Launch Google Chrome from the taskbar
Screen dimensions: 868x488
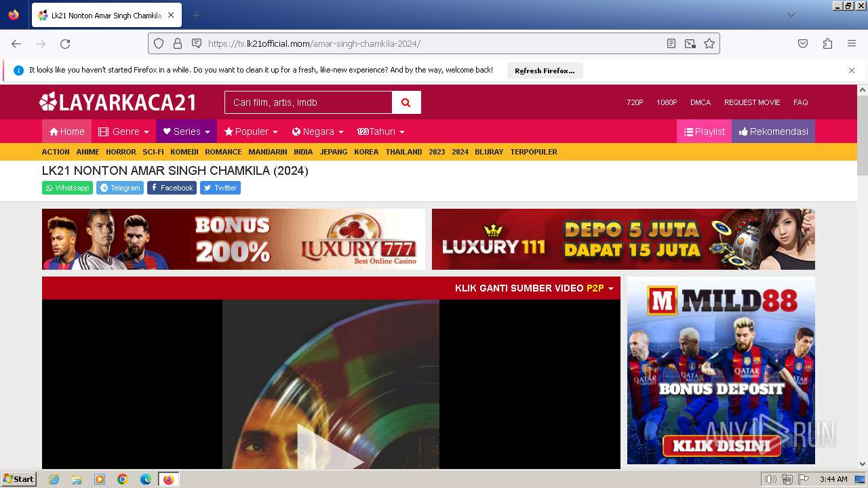pyautogui.click(x=123, y=479)
